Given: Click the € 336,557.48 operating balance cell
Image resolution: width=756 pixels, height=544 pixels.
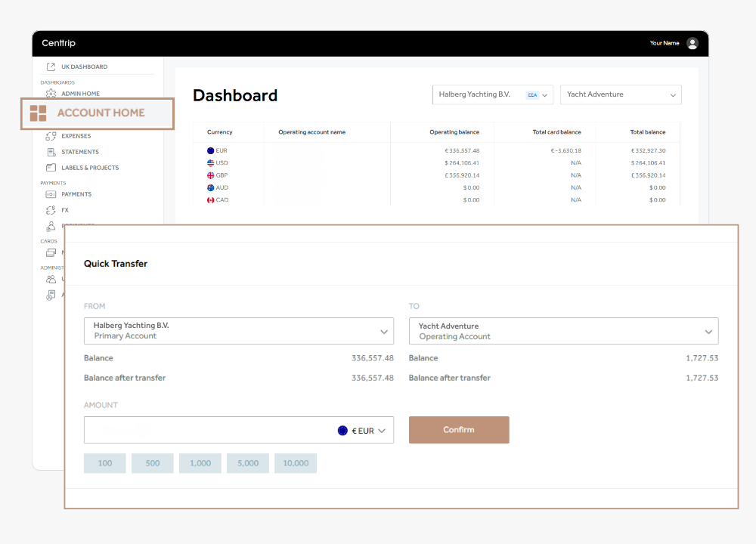Looking at the screenshot, I should 462,151.
